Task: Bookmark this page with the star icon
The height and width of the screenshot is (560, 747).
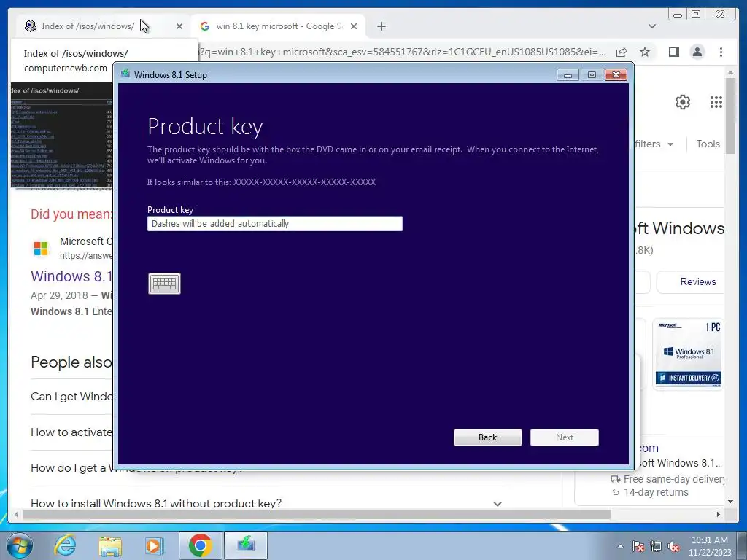Action: (645, 52)
